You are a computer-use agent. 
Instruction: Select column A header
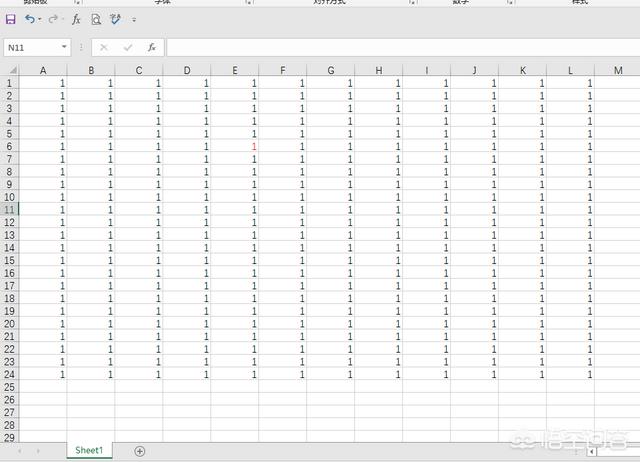pos(43,70)
